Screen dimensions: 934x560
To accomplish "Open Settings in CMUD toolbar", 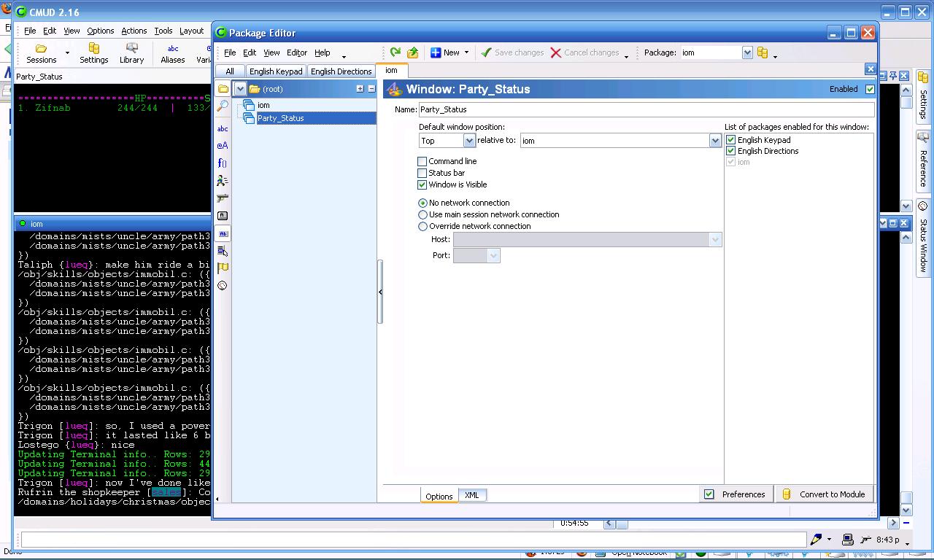I will tap(94, 53).
